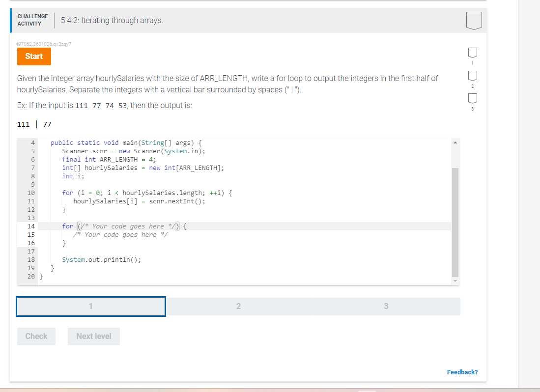The height and width of the screenshot is (392, 540).
Task: Click the code editor vertical scrollbar thumb
Action: coord(455,223)
